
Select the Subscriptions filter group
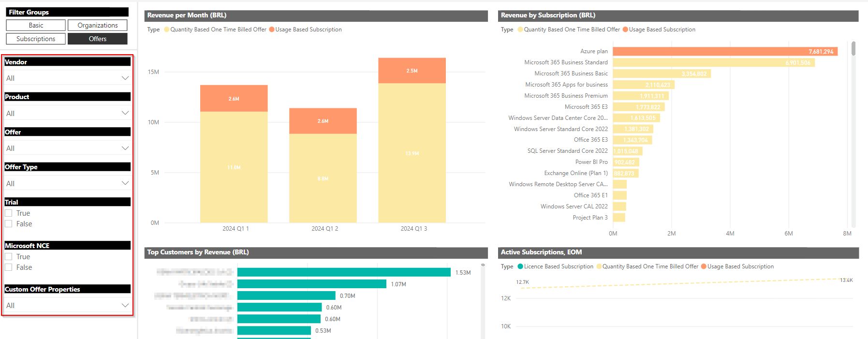pyautogui.click(x=36, y=39)
